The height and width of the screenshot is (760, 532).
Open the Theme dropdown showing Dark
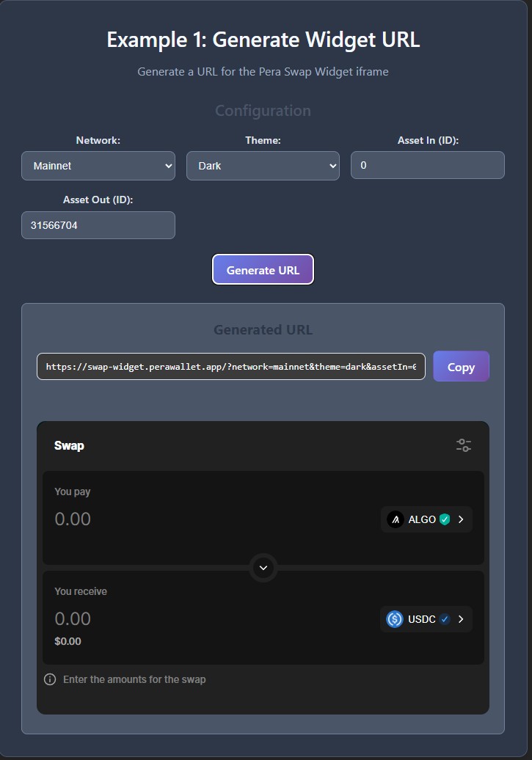pos(263,166)
